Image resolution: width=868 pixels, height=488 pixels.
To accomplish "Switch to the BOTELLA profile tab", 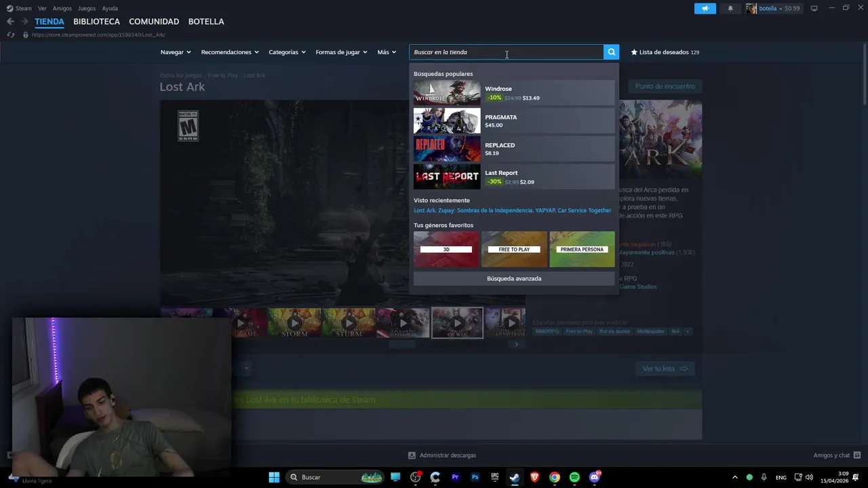I will [206, 22].
